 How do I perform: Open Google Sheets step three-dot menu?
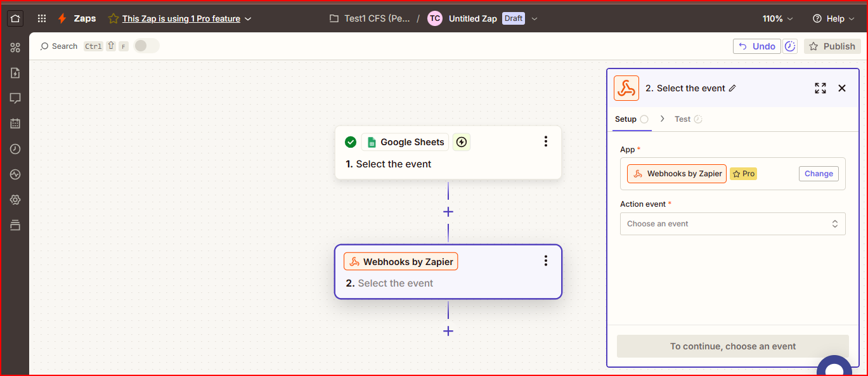(546, 141)
